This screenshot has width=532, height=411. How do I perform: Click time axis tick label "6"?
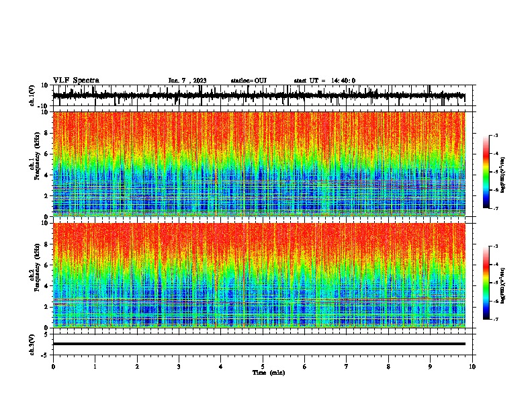pyautogui.click(x=305, y=367)
